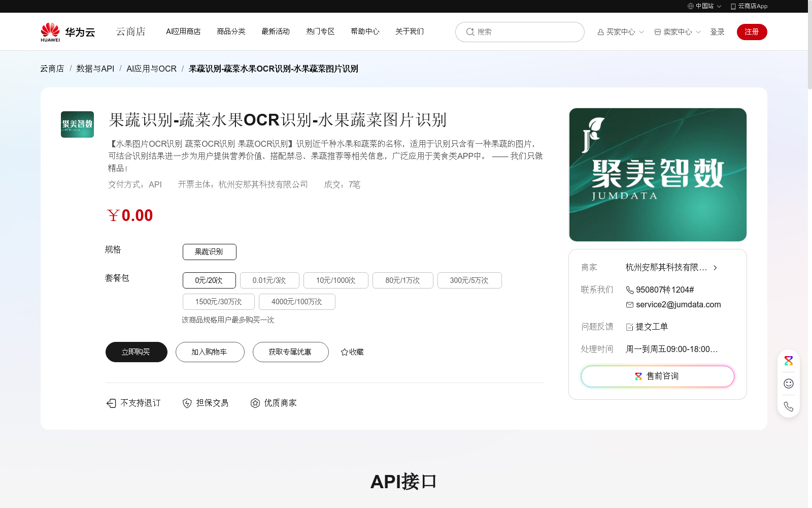Click the 该商品规格用户最多购买一次 note

pyautogui.click(x=228, y=320)
